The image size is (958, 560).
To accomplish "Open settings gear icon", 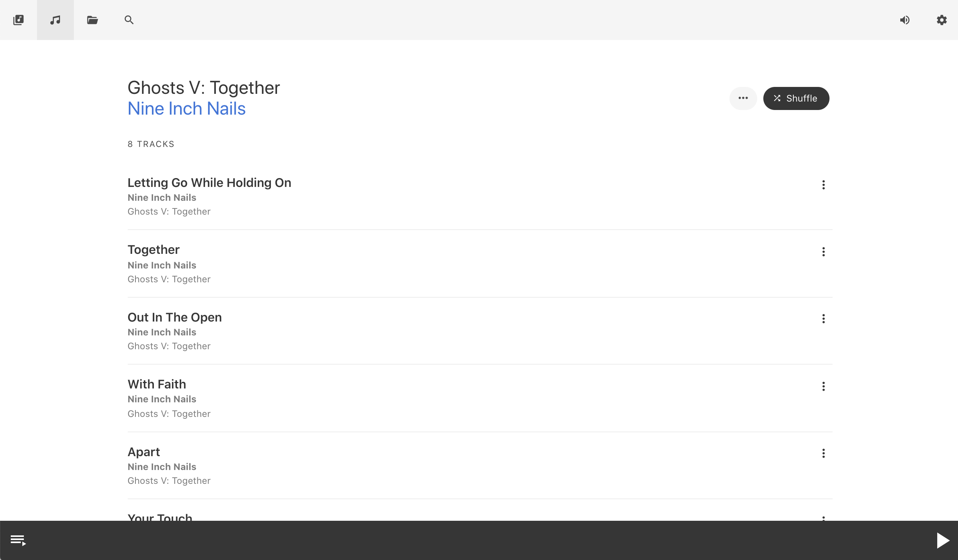I will coord(941,20).
